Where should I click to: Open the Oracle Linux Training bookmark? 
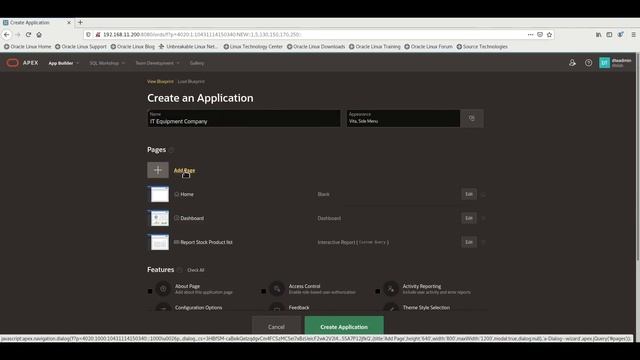[375, 47]
